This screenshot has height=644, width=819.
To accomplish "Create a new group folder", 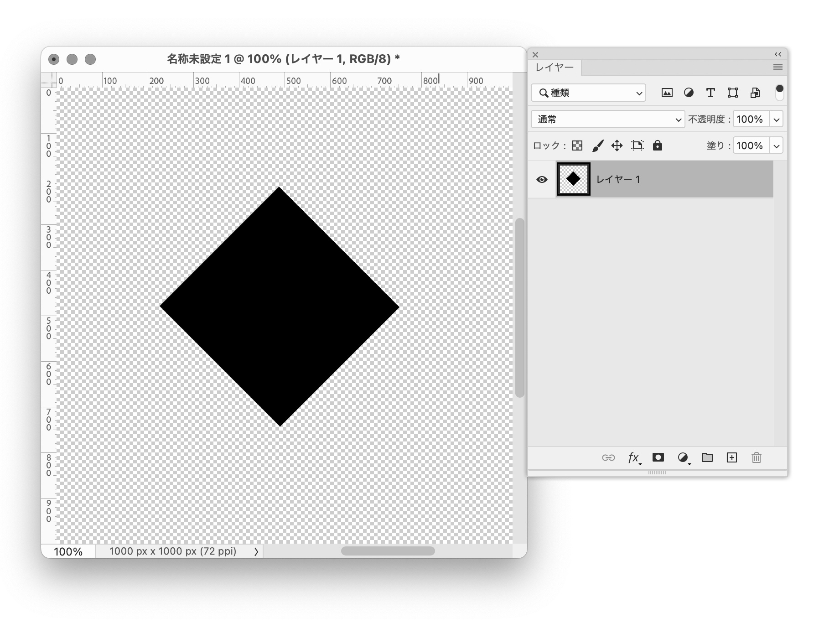I will 707,457.
